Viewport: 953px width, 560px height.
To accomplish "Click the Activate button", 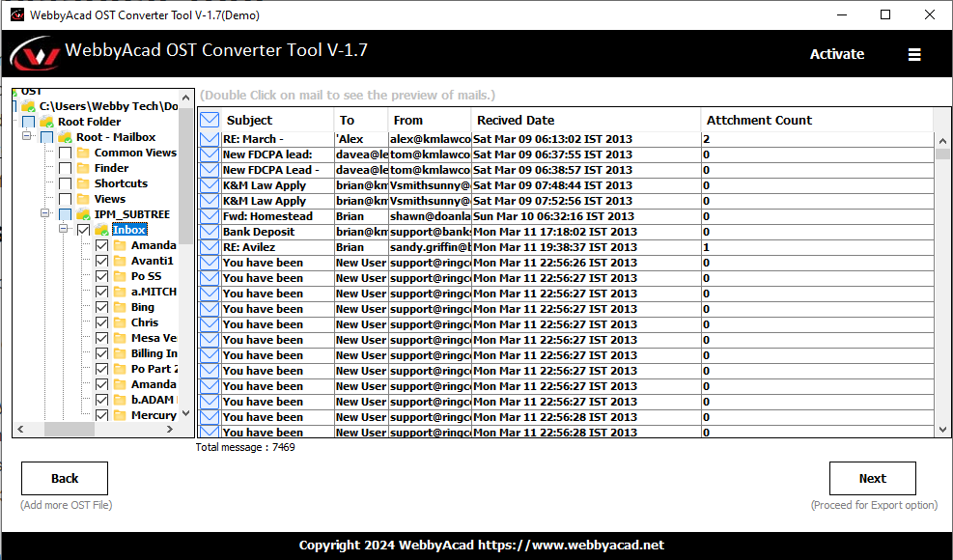I will pos(837,54).
